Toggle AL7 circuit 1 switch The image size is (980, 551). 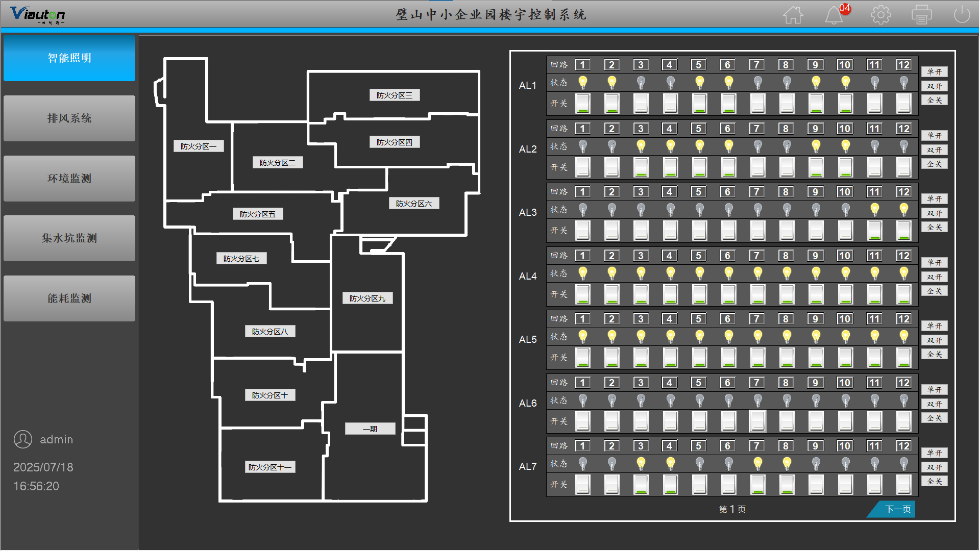pos(582,485)
